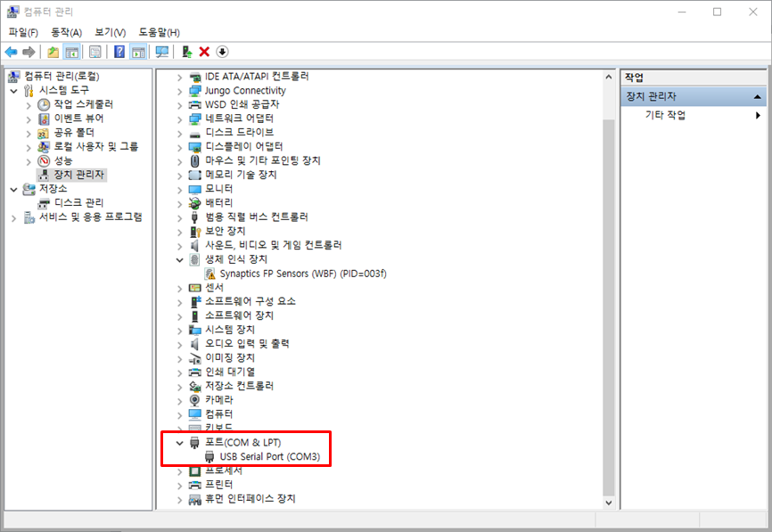Screen dimensions: 772x532
Task: Select the 메모리 기술 장치 category
Action: coord(241,175)
